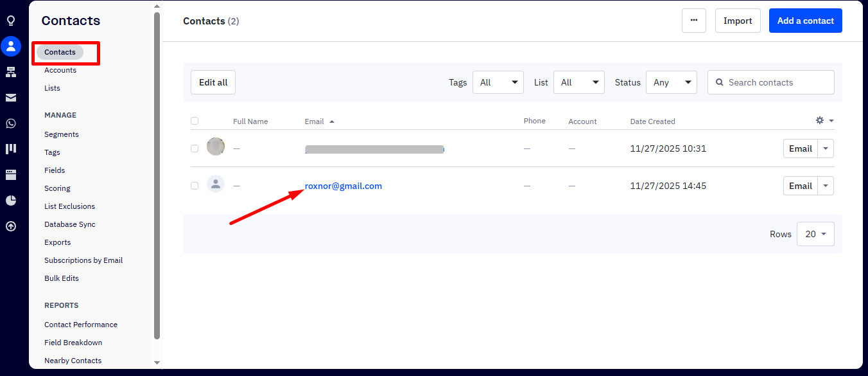
Task: Click the upgrade arrow circle icon
Action: click(x=11, y=226)
